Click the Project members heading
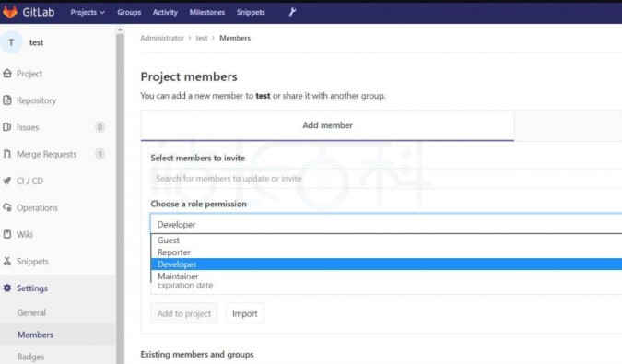Screen dimensions: 622x364 point(189,76)
